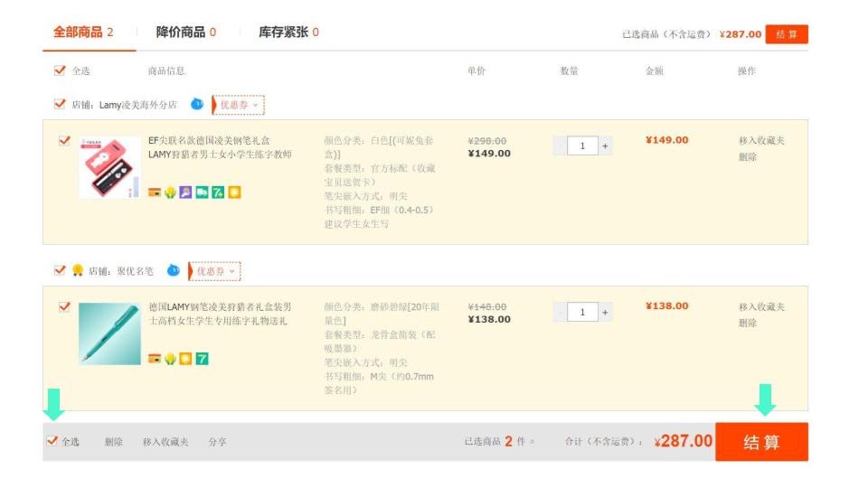
Task: Click the green 7-day return icon on turquoise pen
Action: pyautogui.click(x=203, y=359)
